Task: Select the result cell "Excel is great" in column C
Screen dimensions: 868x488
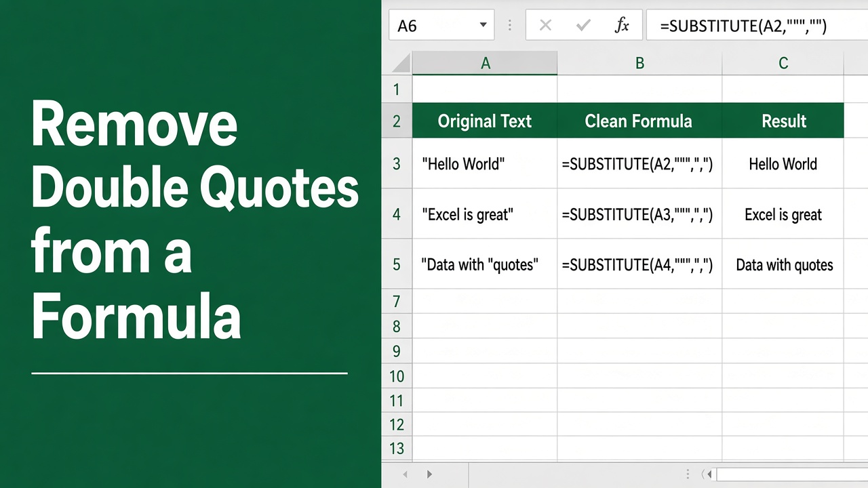Action: pos(783,214)
